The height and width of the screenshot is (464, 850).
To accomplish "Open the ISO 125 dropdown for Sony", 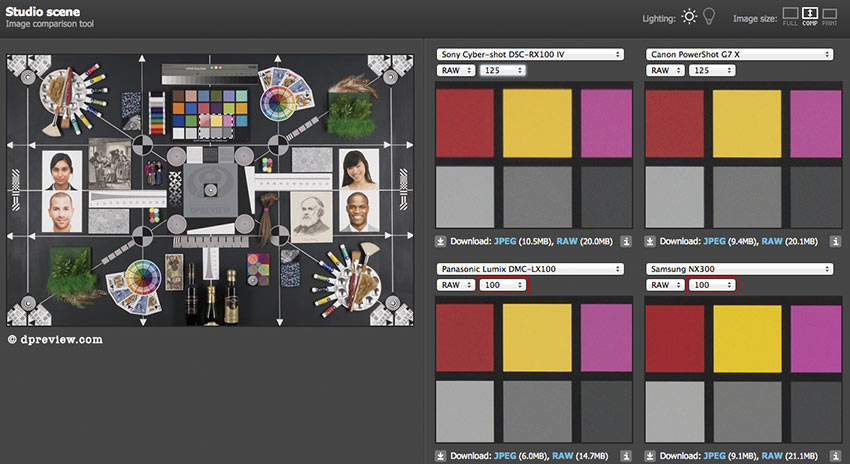I will pos(503,70).
